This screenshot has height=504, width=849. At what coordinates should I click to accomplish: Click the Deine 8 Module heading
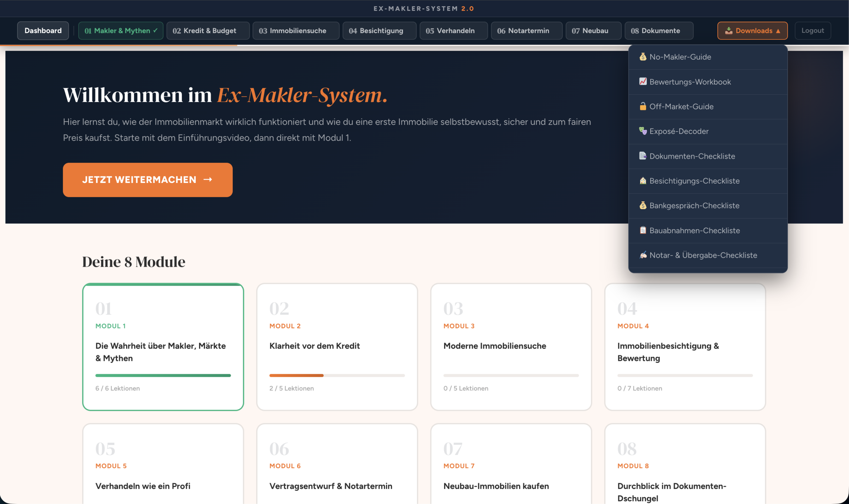pos(134,262)
